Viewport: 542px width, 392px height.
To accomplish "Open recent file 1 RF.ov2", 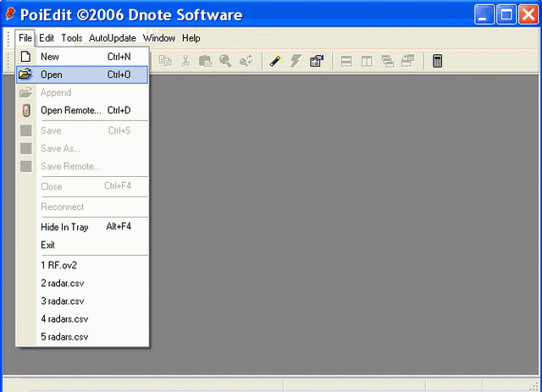I will click(60, 265).
